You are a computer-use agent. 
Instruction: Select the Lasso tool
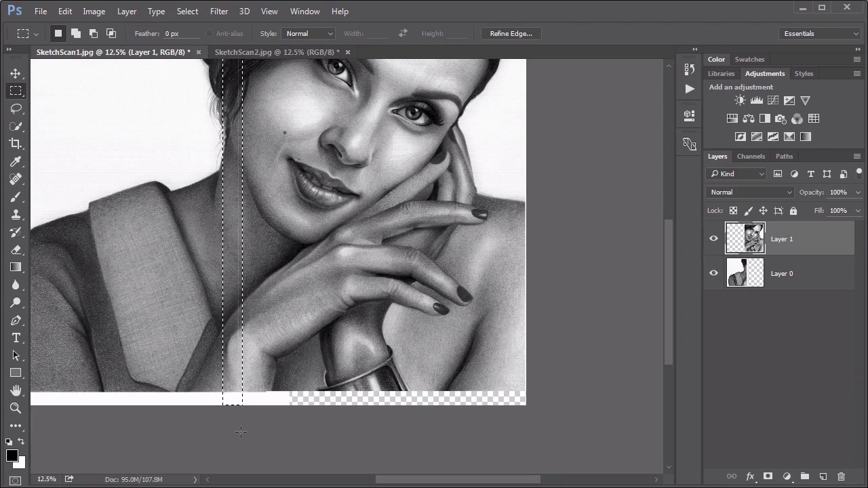(x=16, y=108)
